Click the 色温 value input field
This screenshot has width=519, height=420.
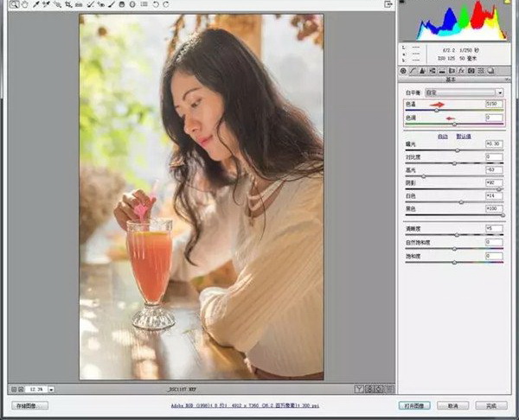coord(494,104)
